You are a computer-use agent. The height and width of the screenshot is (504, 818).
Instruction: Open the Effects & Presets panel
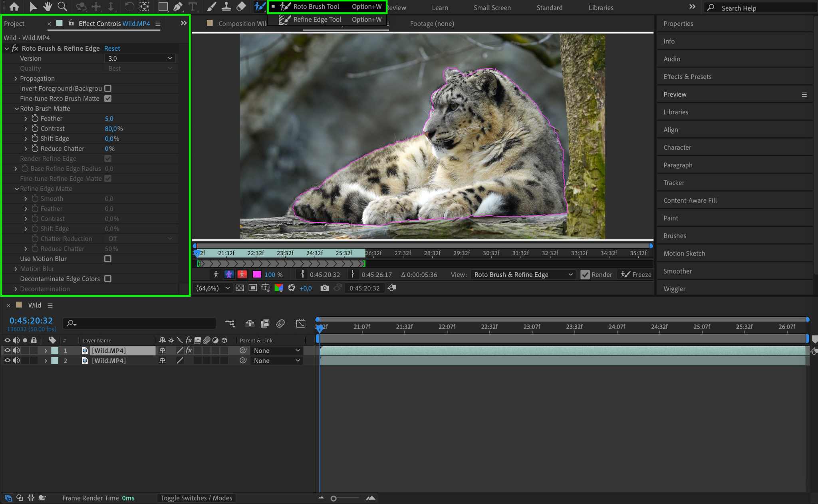click(687, 77)
